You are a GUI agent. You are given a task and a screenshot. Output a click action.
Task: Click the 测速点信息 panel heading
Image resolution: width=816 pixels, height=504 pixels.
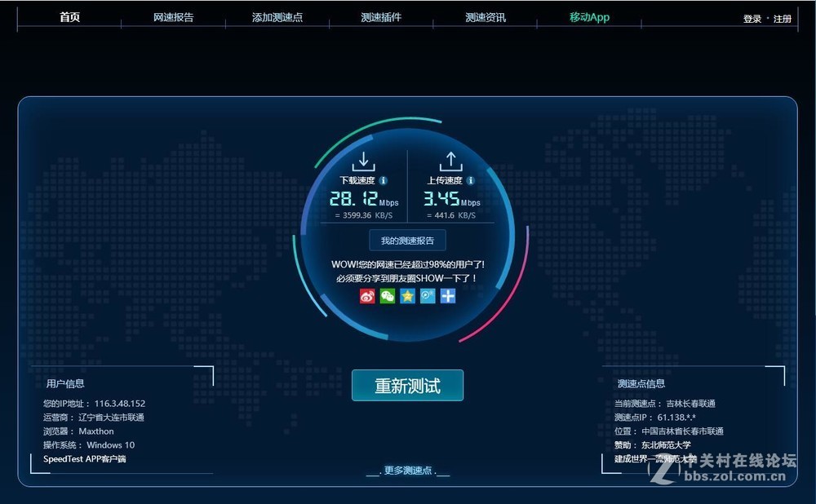pyautogui.click(x=641, y=384)
